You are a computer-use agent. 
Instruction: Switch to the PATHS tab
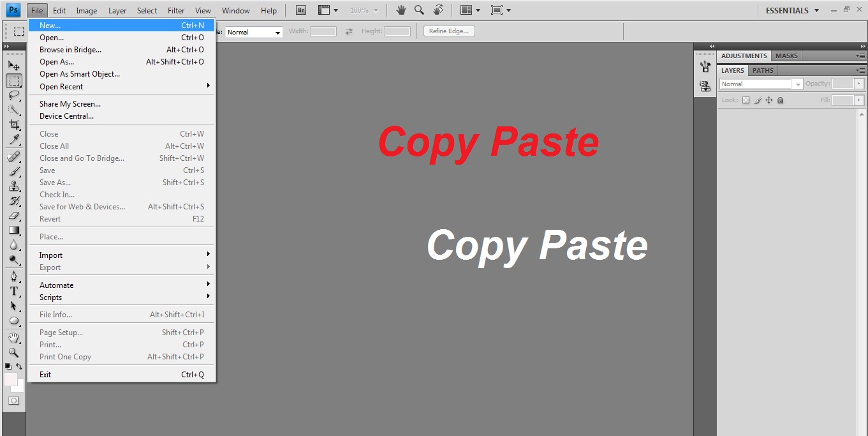[x=763, y=70]
